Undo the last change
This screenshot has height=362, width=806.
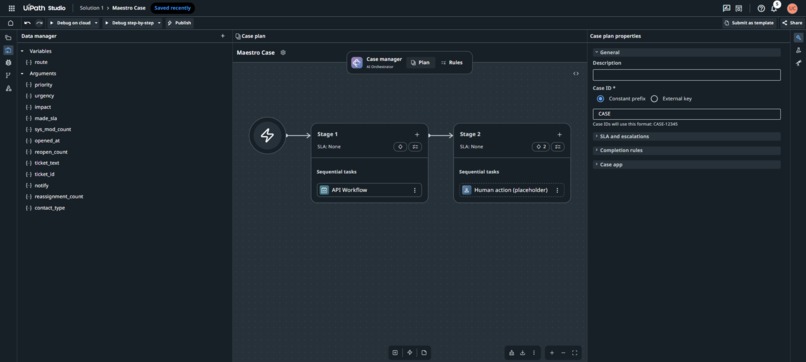click(27, 23)
